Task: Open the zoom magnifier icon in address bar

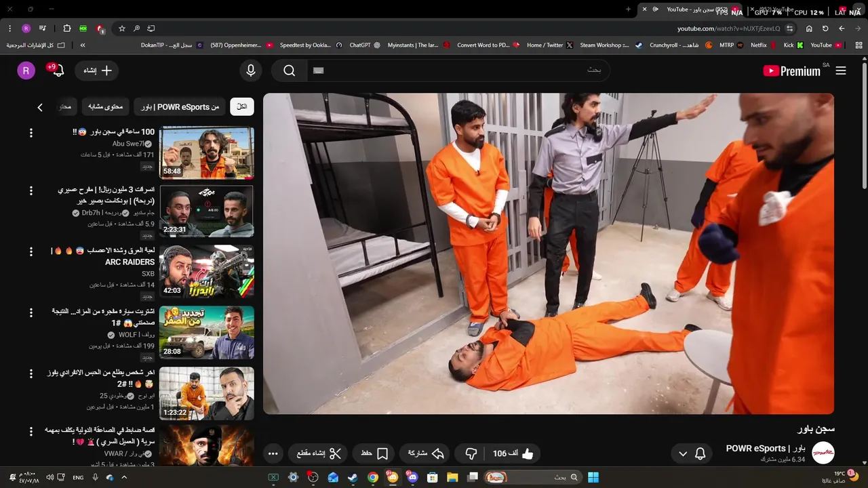Action: (x=136, y=28)
